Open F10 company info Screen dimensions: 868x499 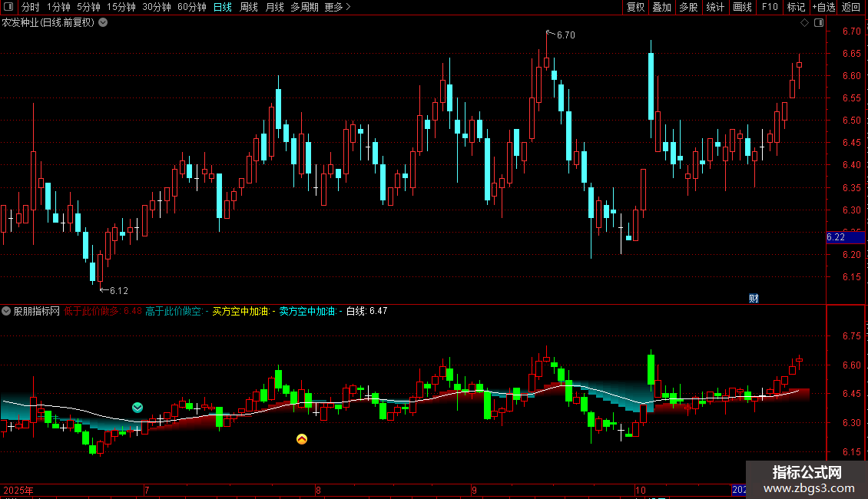coord(770,7)
